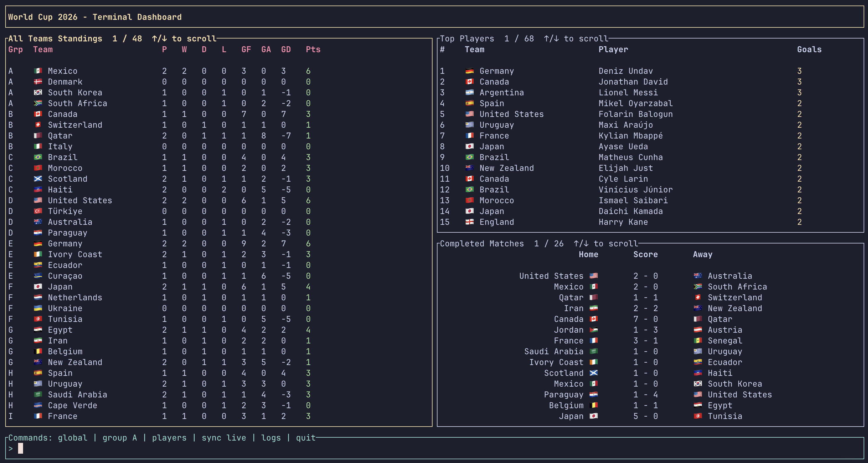Click the 5 - 0 score for Japan vs Tunisia

point(645,416)
